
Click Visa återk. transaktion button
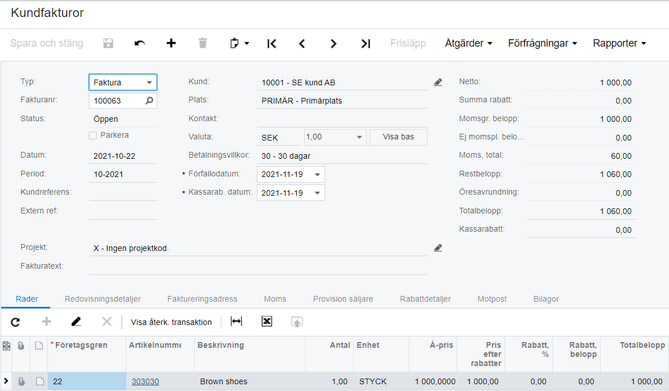click(171, 322)
